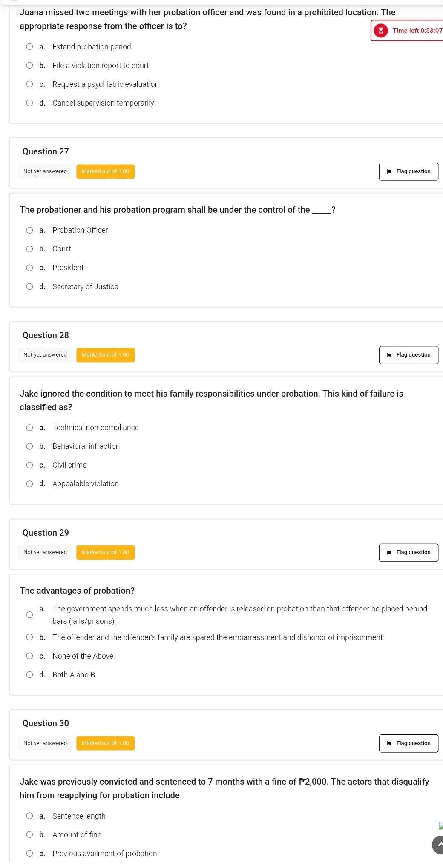443x868 pixels.
Task: Choose 'Amount of fine' option
Action: point(29,835)
